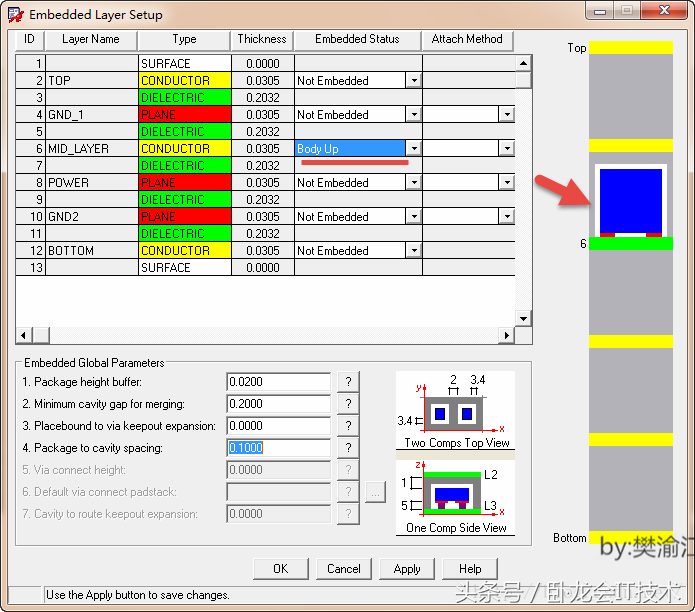Click help button for Package height buffer
This screenshot has height=612, width=695.
pyautogui.click(x=347, y=382)
